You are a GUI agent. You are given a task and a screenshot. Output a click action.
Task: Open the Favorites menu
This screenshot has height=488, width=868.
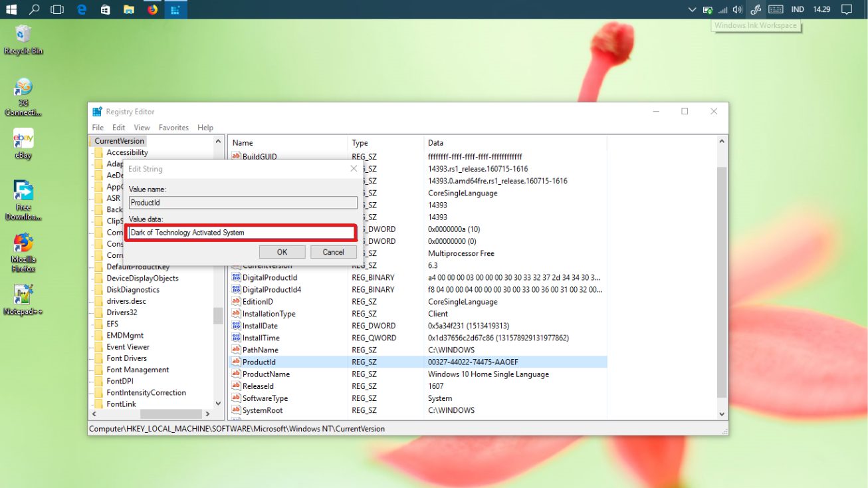pyautogui.click(x=173, y=127)
